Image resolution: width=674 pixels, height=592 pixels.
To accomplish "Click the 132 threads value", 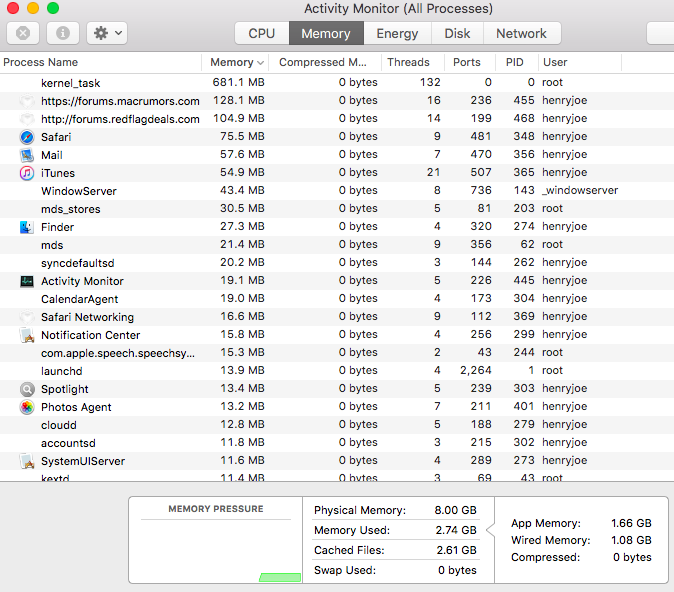I will click(430, 82).
